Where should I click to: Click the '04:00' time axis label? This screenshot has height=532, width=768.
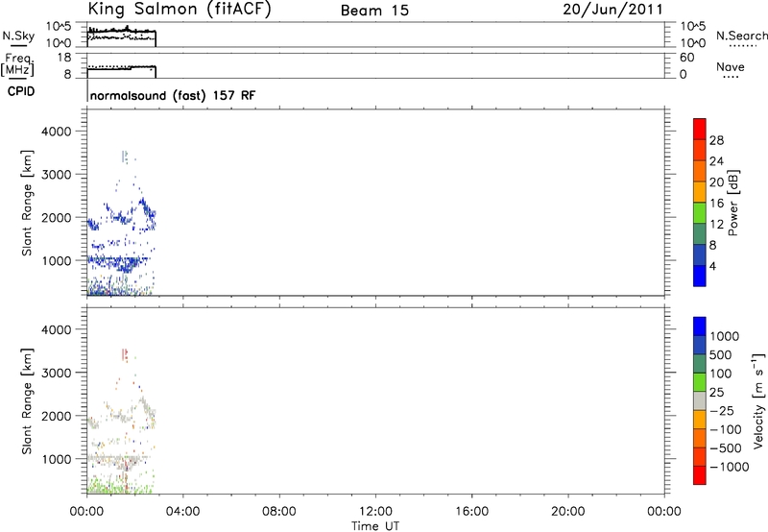click(182, 512)
